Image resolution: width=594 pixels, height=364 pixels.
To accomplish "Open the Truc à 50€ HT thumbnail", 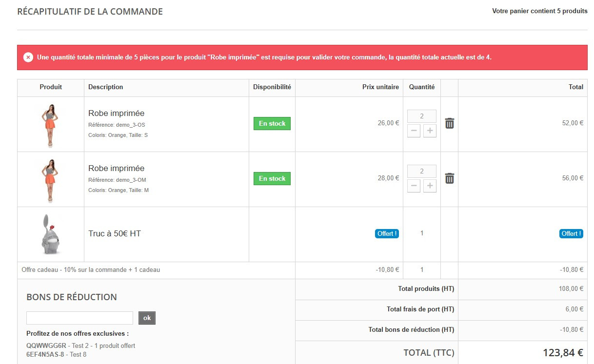I will pyautogui.click(x=51, y=234).
